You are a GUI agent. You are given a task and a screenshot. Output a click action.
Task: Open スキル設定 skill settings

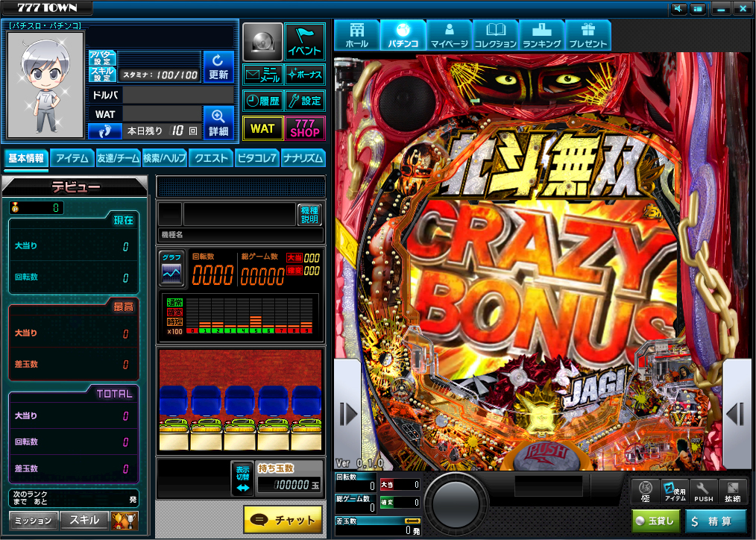click(x=102, y=74)
